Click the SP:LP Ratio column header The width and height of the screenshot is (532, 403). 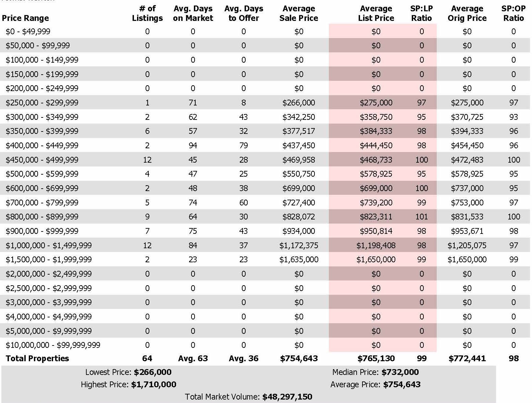(x=421, y=13)
